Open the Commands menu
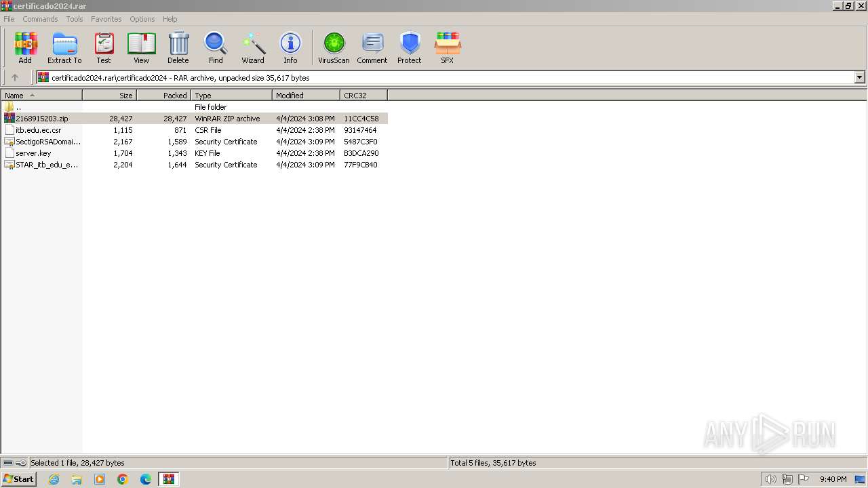 click(x=40, y=19)
